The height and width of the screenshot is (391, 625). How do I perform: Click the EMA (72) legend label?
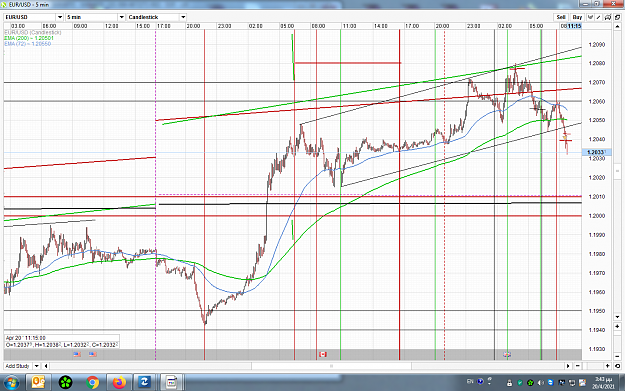28,44
